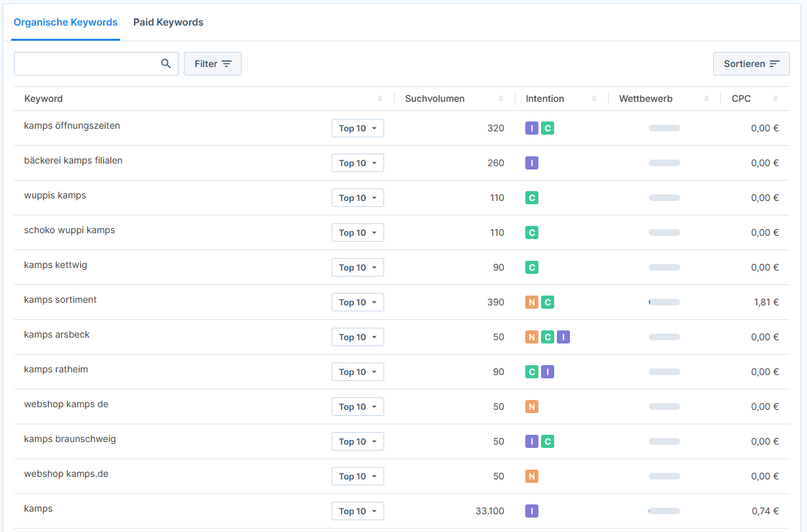Select keyword text wuppis kamps
The width and height of the screenshot is (807, 532).
(55, 195)
